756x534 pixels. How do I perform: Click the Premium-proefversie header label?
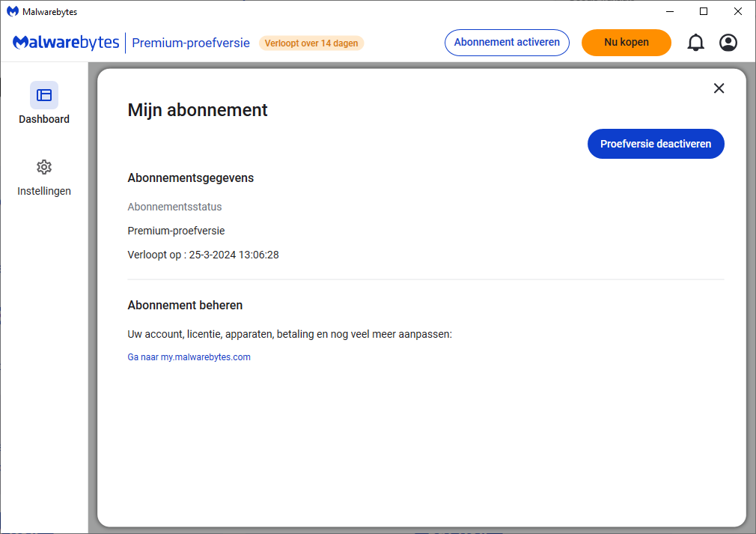click(191, 43)
